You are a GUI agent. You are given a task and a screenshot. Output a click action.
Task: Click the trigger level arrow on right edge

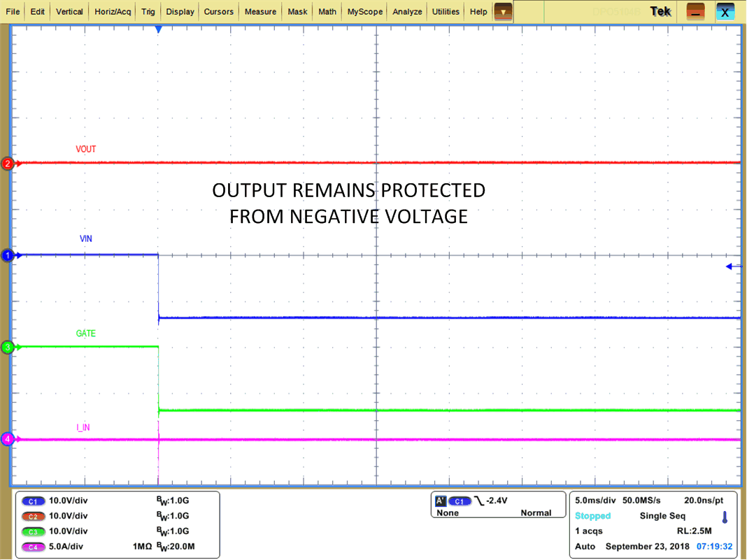coord(733,266)
